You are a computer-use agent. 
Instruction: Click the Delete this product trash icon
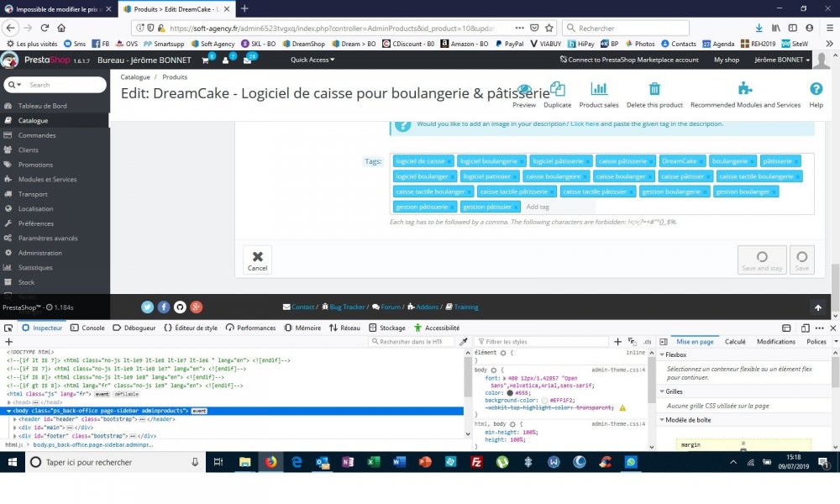point(654,89)
